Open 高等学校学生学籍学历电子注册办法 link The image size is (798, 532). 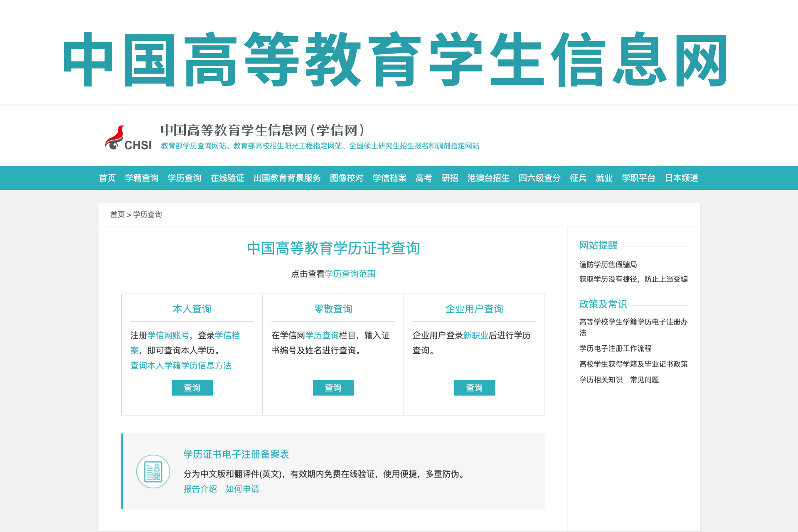click(633, 327)
